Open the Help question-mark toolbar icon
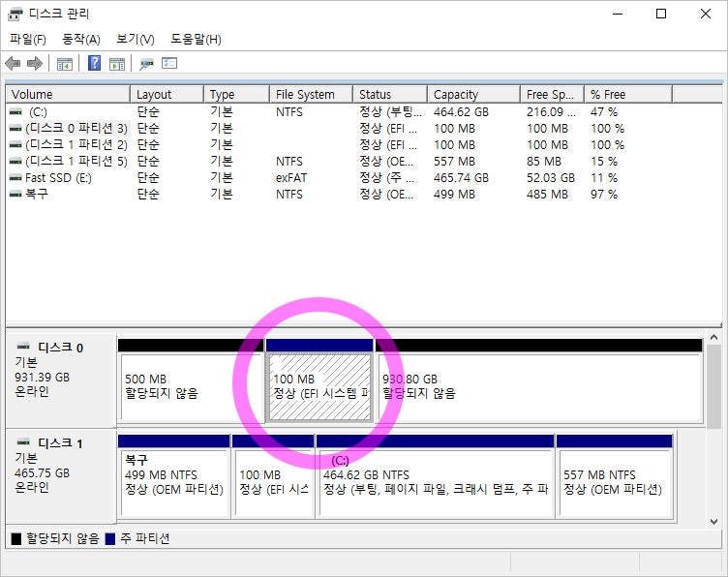Screen dimensions: 728x577 pos(94,63)
